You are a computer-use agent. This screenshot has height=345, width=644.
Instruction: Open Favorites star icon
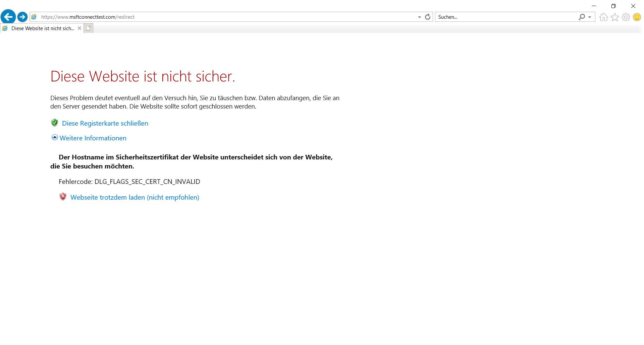pyautogui.click(x=615, y=17)
